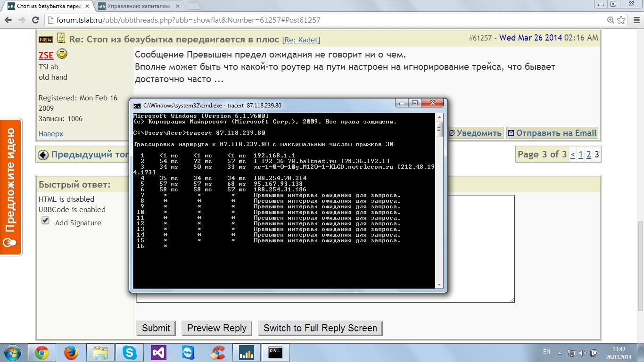Open the TSLab app from the taskbar
Viewport: 644px width, 362px height.
247,353
